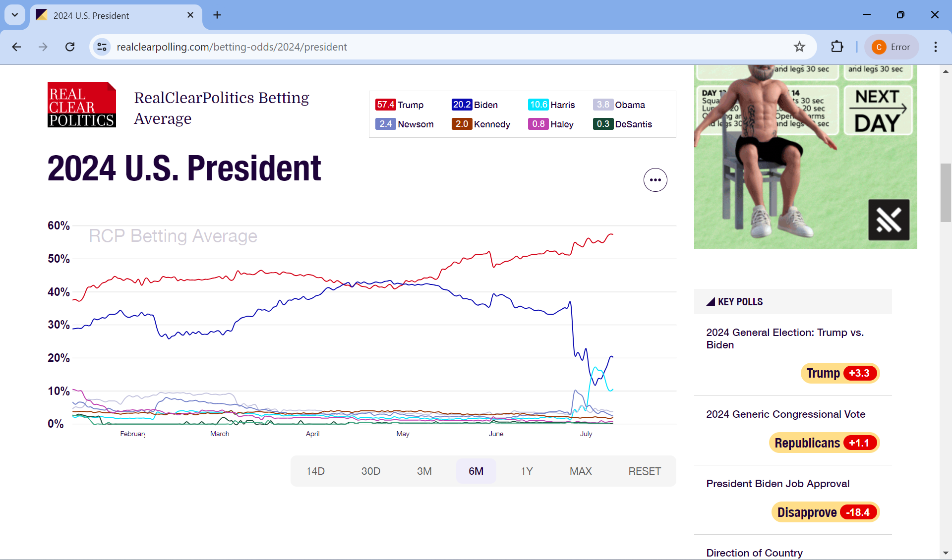
Task: Click the X logo icon in the advertisement
Action: click(x=889, y=220)
